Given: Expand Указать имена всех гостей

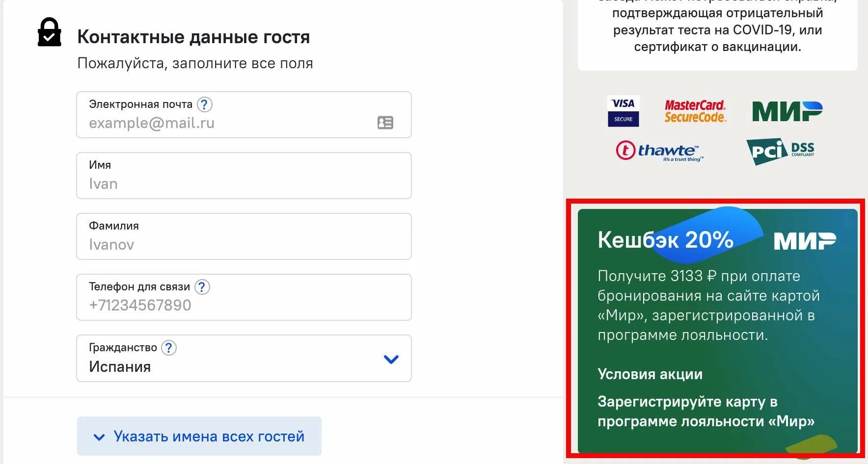Looking at the screenshot, I should click(199, 436).
